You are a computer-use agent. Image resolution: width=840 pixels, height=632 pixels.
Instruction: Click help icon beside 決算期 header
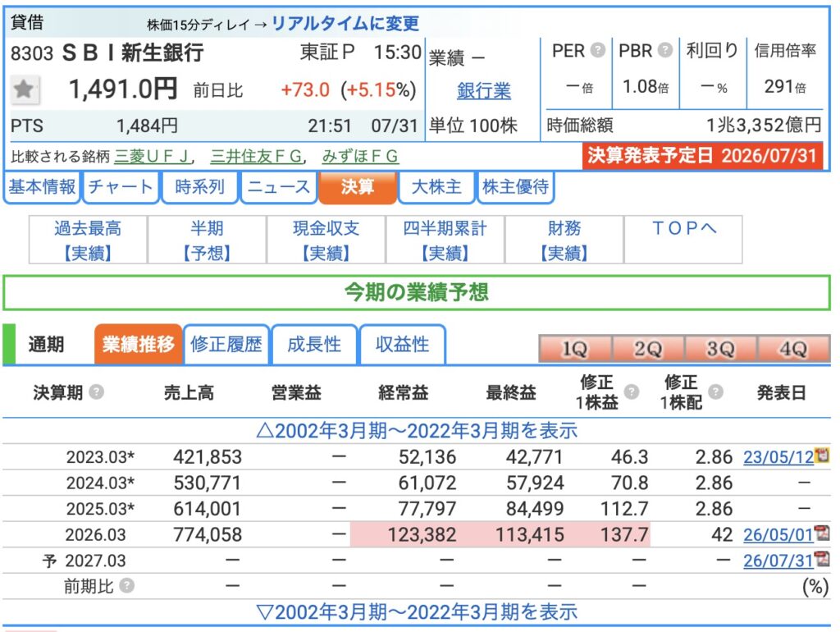click(97, 392)
